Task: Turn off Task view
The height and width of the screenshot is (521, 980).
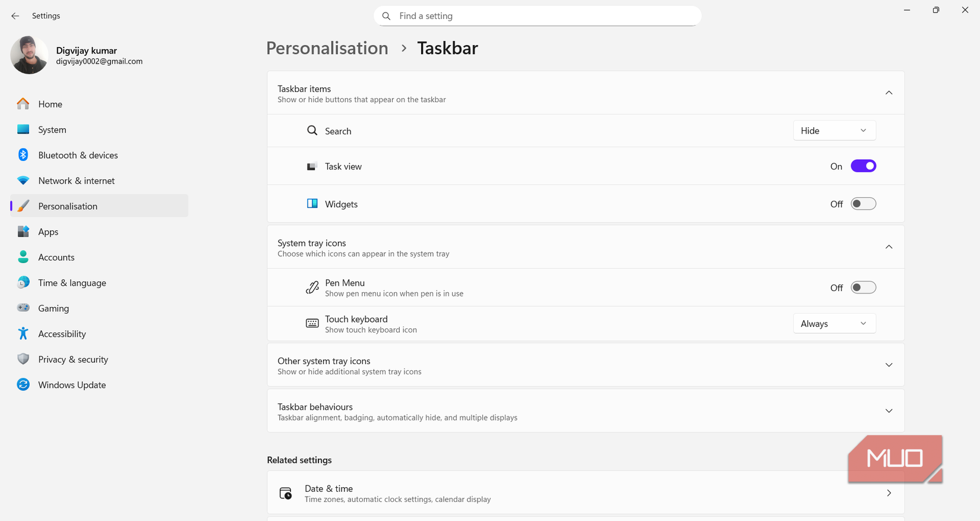Action: coord(864,166)
